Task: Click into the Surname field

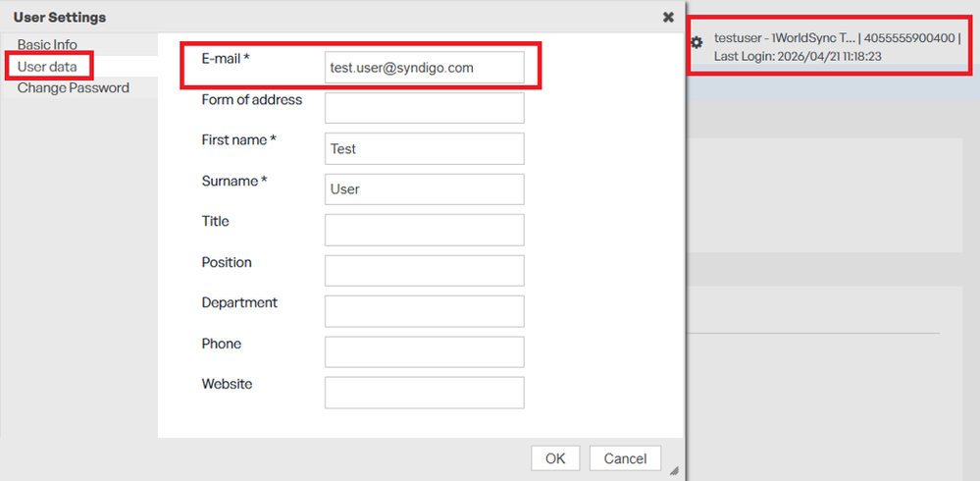Action: (x=425, y=189)
